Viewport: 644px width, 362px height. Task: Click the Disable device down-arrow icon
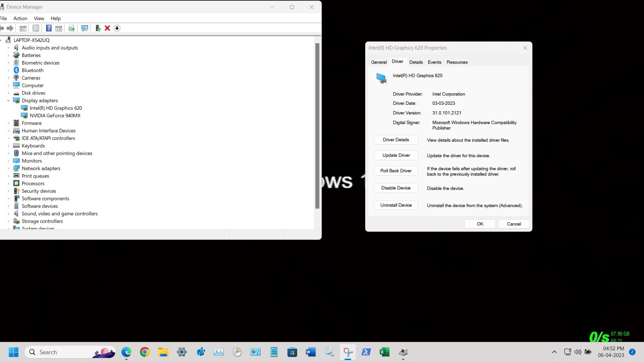coord(117,28)
